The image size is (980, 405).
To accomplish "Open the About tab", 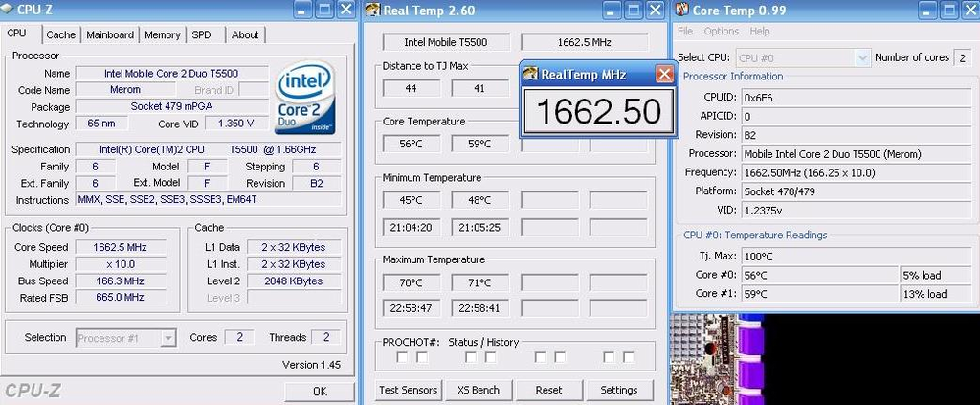I will click(x=245, y=35).
